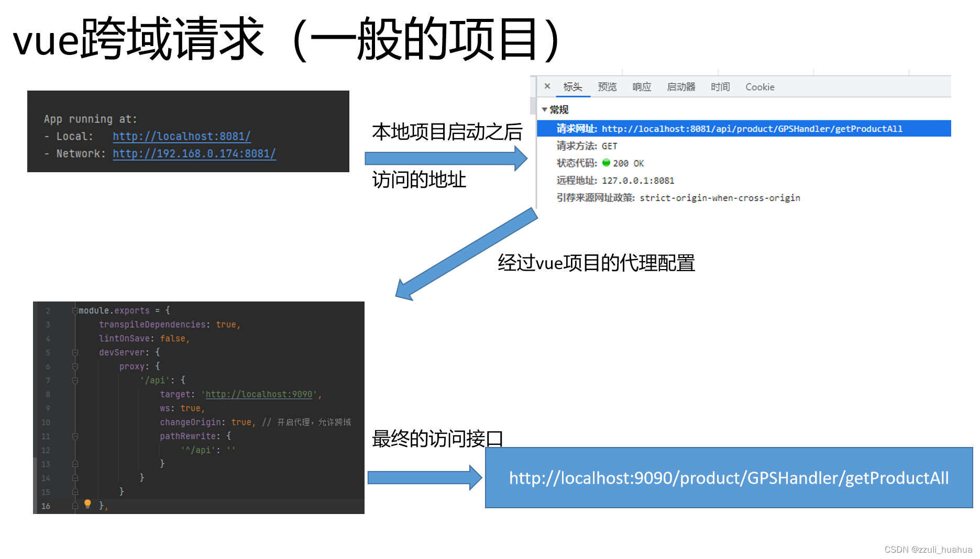
Task: Open the Cookie tab
Action: (x=760, y=87)
